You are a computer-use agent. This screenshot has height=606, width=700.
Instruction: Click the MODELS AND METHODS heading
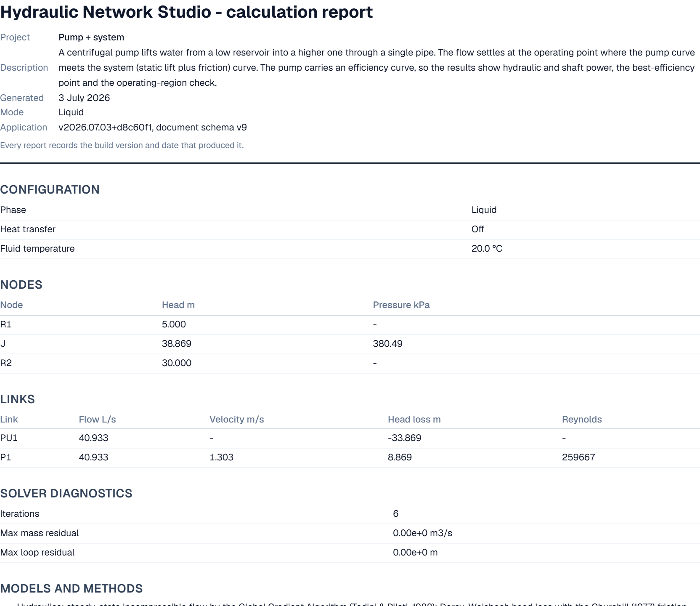[72, 588]
